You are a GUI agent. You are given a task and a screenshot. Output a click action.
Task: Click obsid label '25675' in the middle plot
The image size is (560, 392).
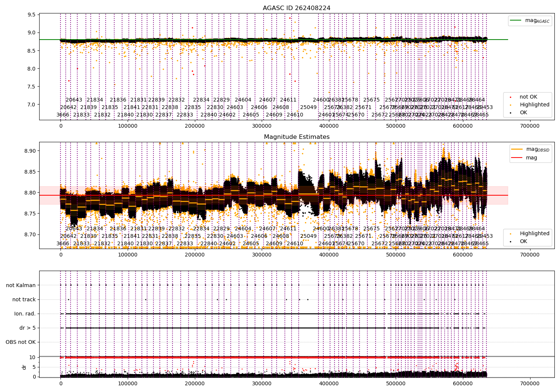point(371,229)
